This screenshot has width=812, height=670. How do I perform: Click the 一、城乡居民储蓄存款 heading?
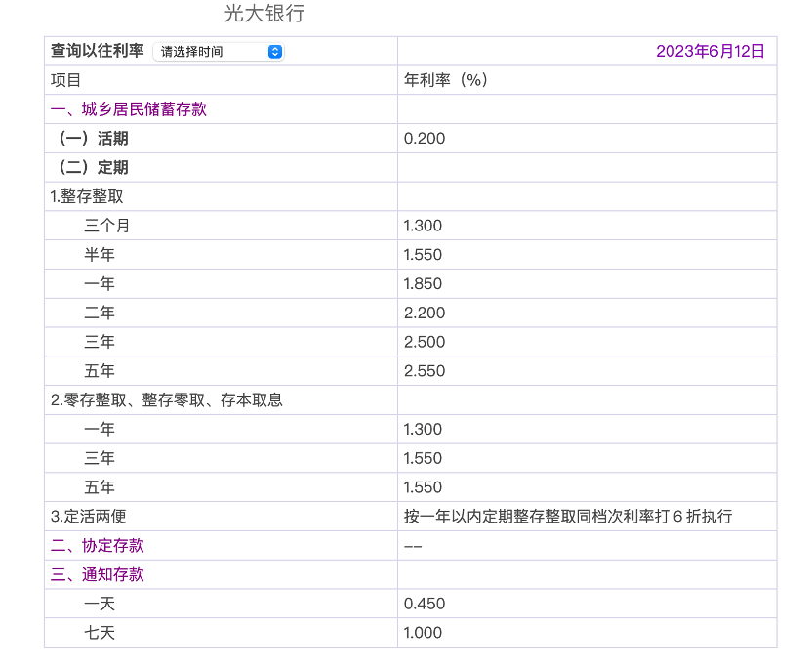coord(129,109)
